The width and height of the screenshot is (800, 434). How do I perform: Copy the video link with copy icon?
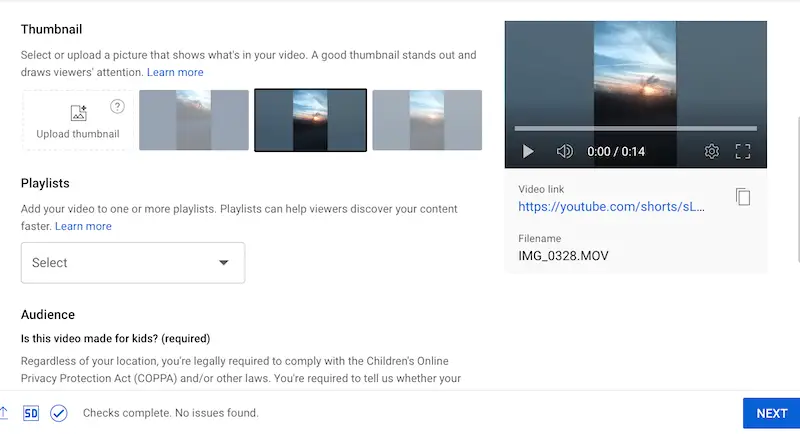743,197
